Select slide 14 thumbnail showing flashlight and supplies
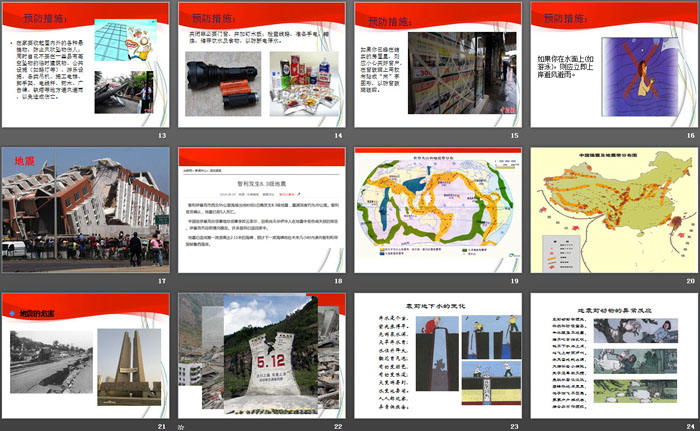The width and height of the screenshot is (700, 431). (262, 65)
